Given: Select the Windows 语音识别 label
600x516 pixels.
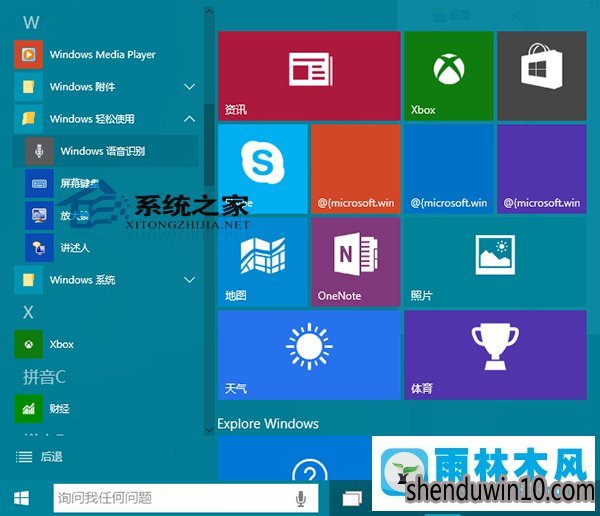Looking at the screenshot, I should [x=103, y=151].
